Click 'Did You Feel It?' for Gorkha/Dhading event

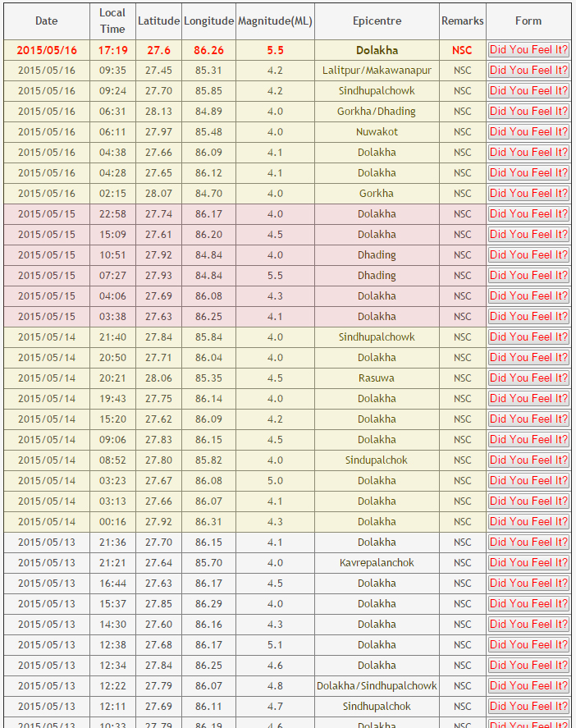tap(528, 112)
